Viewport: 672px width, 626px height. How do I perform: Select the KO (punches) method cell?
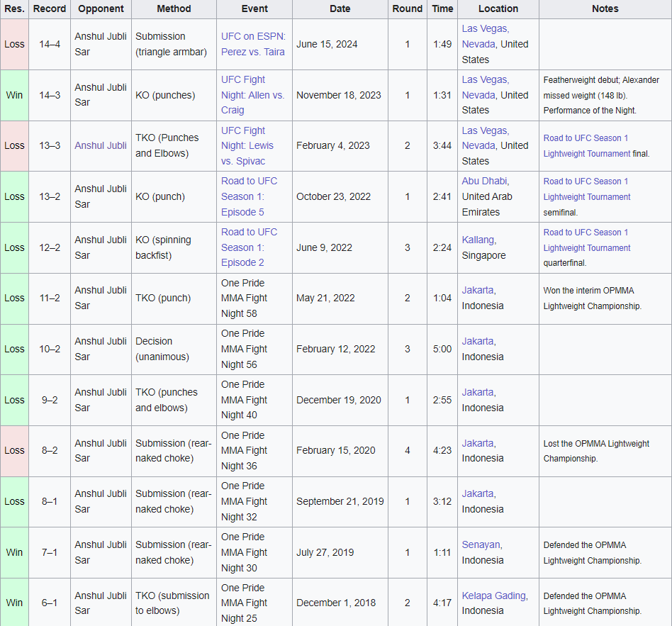[174, 95]
